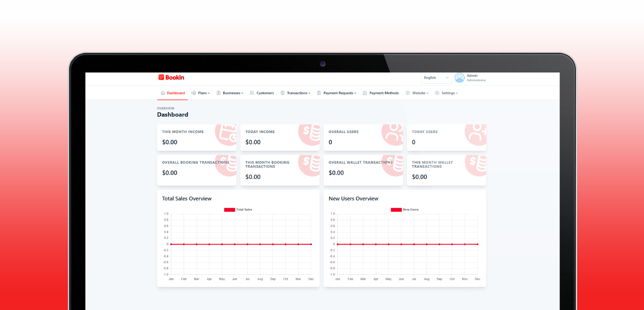Image resolution: width=644 pixels, height=310 pixels.
Task: Click the red New Users legend swatch
Action: coord(395,209)
